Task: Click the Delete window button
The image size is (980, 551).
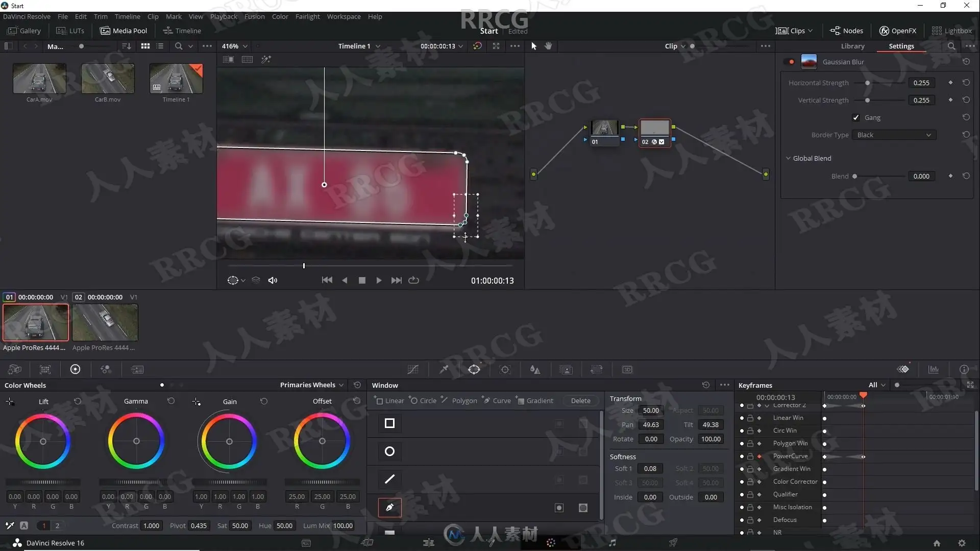Action: coord(580,400)
